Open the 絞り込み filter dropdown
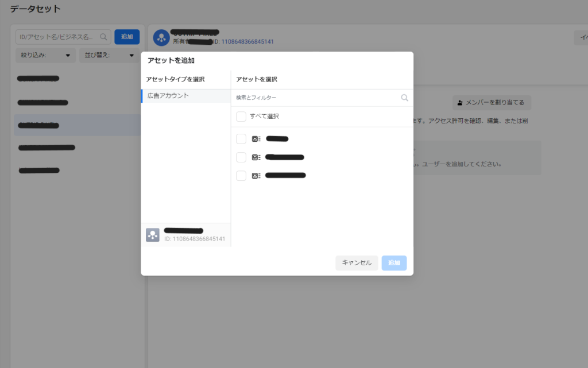Image resolution: width=588 pixels, height=368 pixels. (46, 56)
